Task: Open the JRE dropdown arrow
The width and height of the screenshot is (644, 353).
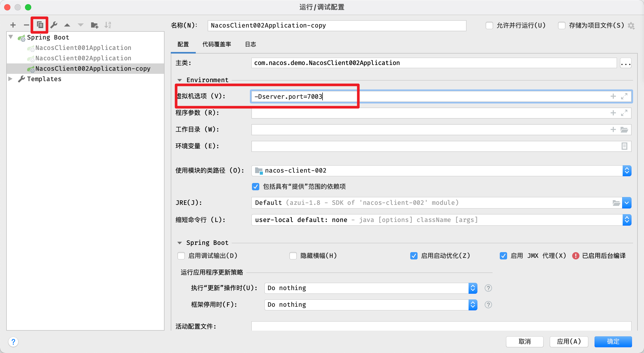Action: (627, 203)
